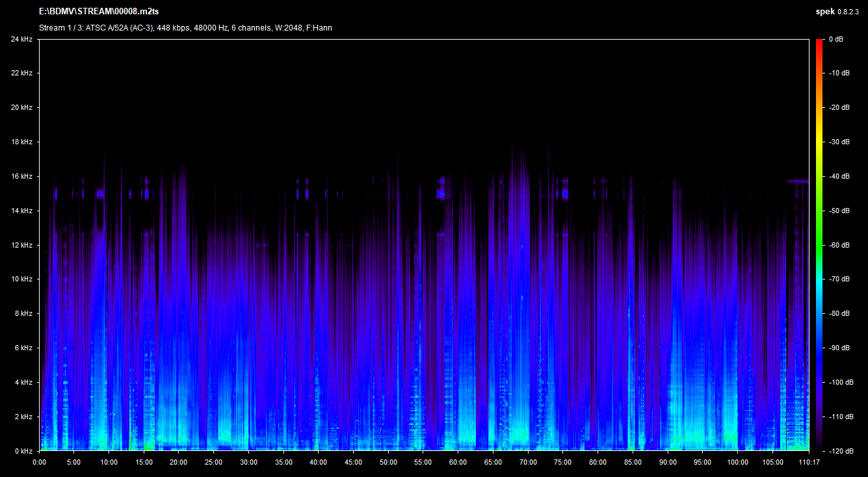This screenshot has height=477, width=868.
Task: Click the 10 kHz frequency axis label
Action: [x=21, y=279]
